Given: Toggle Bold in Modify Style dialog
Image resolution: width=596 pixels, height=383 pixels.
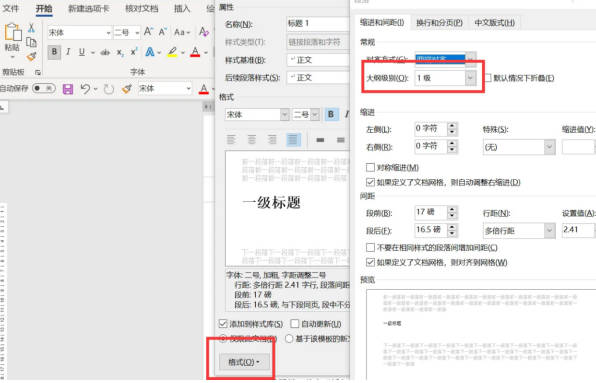Looking at the screenshot, I should (331, 114).
